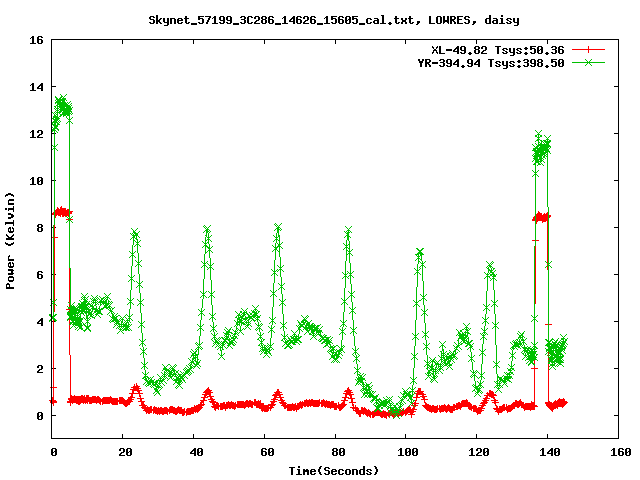Screen dimensions: 640x480
Task: Click the legend entry XL-49.82 Tsys:50.36
Action: coord(498,50)
